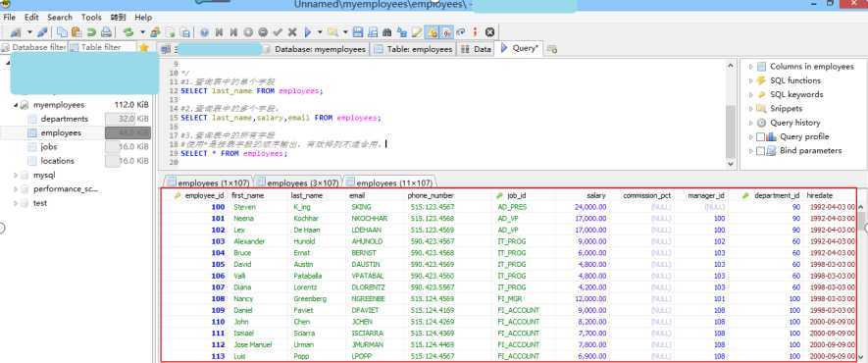
Task: Click the paste clipboard icon
Action: click(x=77, y=32)
